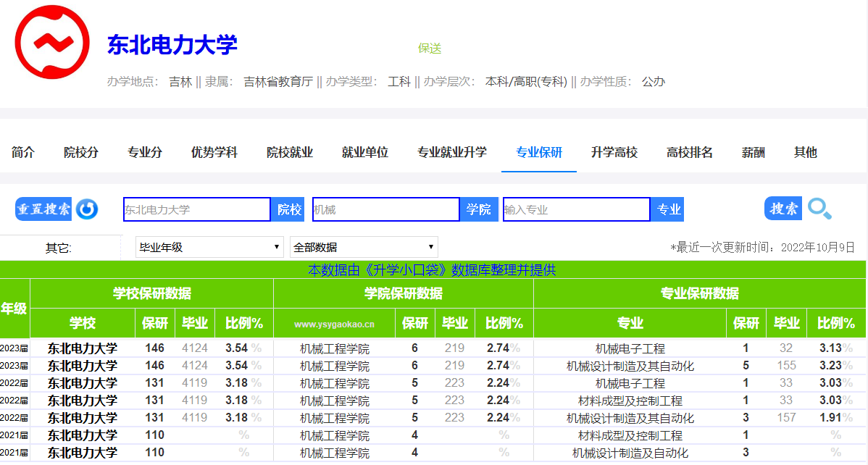Switch to the 简介 tab

(x=23, y=152)
